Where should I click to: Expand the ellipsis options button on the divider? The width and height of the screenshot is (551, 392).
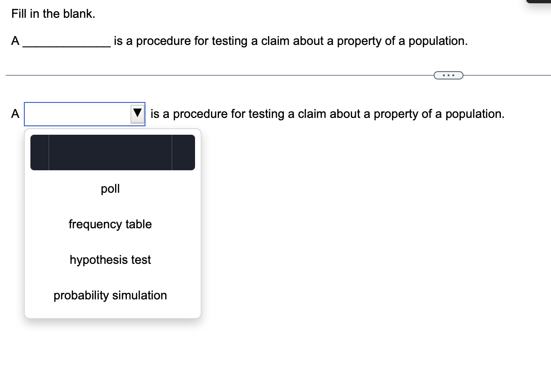[x=448, y=75]
